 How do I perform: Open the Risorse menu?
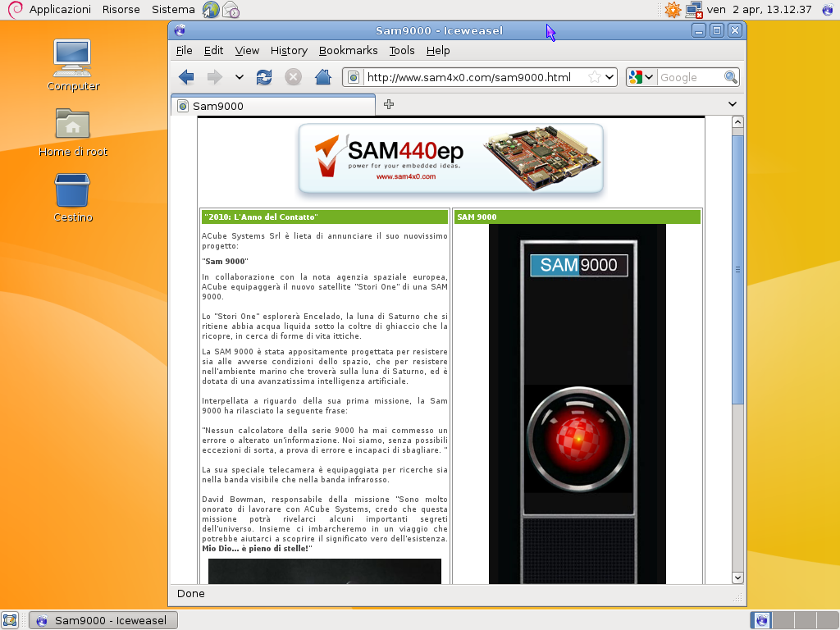tap(121, 9)
